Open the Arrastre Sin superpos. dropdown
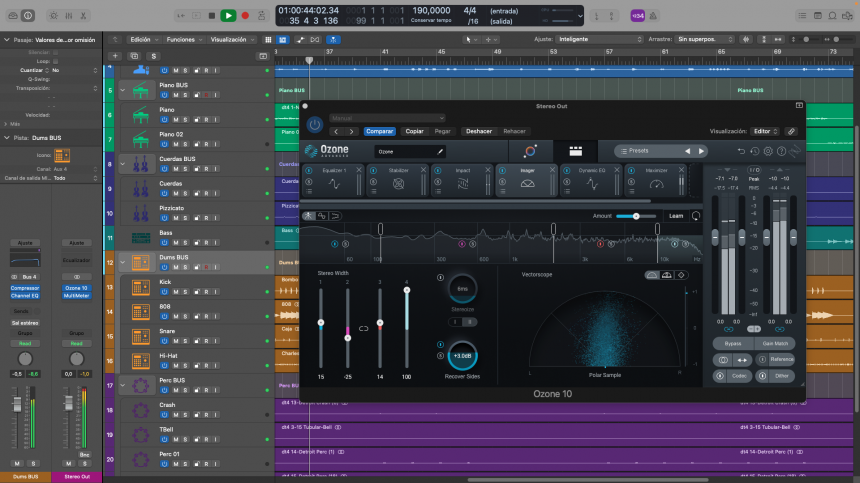Viewport: 860px width, 483px height. click(705, 39)
